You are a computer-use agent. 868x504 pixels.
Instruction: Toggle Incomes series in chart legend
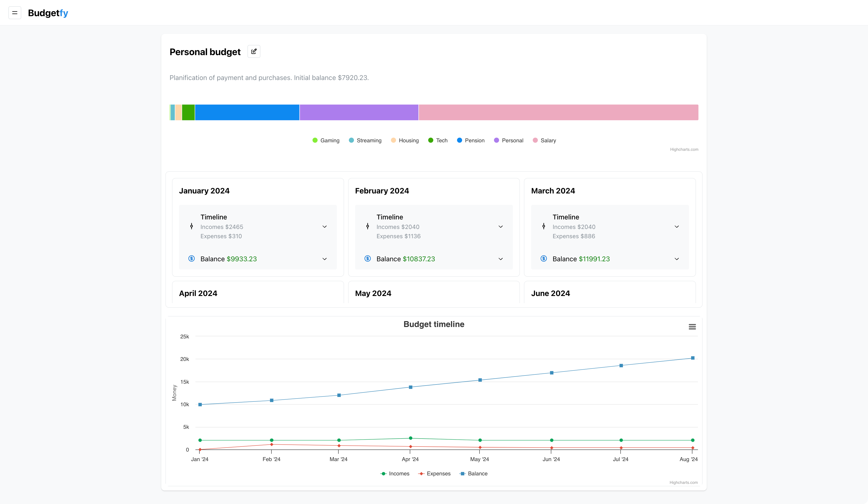[x=399, y=473]
